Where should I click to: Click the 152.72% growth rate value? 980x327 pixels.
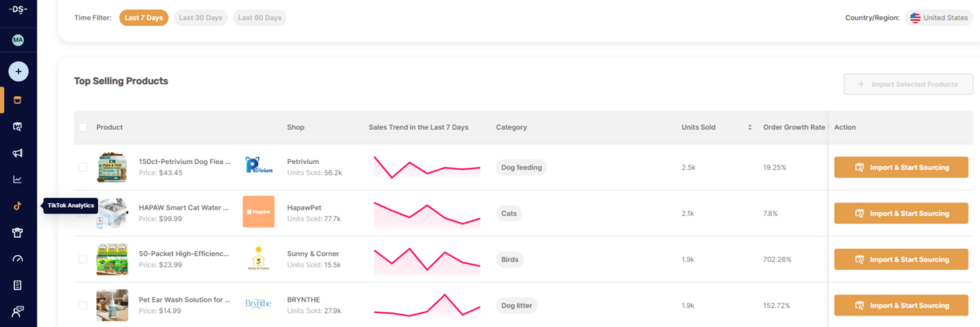coord(777,305)
